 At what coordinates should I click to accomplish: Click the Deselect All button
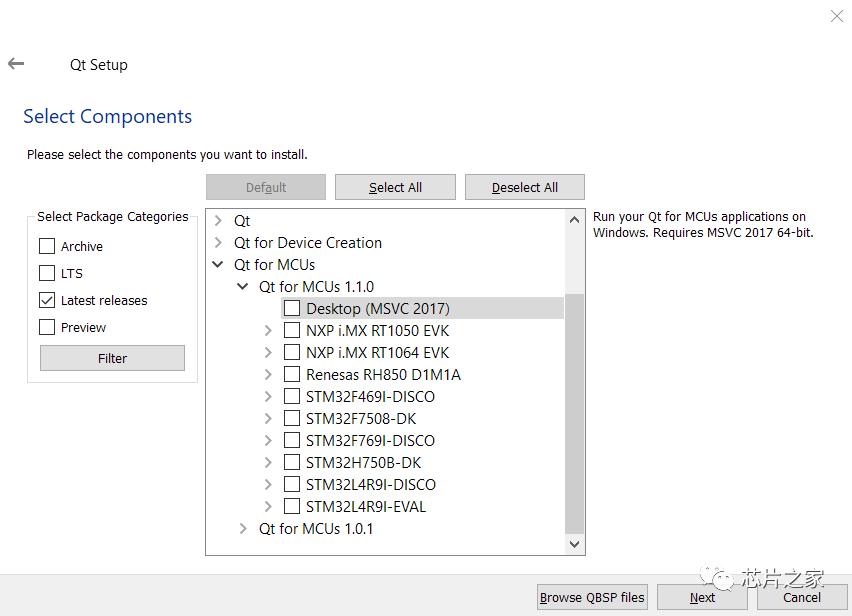(x=524, y=187)
